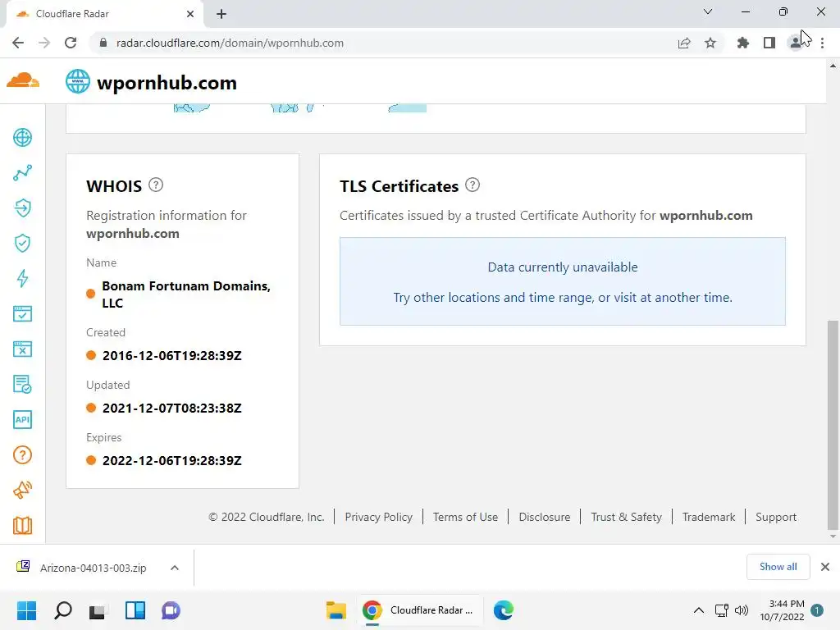Screen dimensions: 840x630
Task: Click the WHOIS help question icon
Action: [156, 185]
